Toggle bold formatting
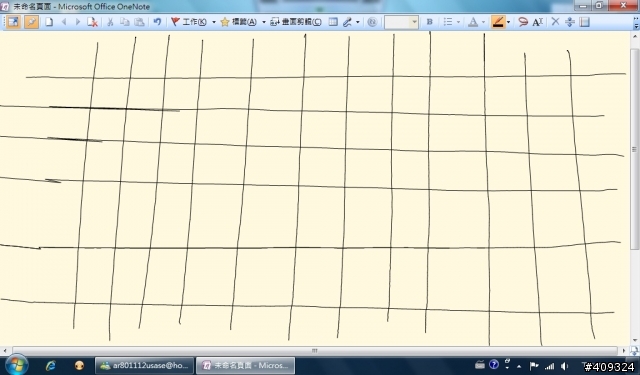640x375 pixels. click(429, 22)
